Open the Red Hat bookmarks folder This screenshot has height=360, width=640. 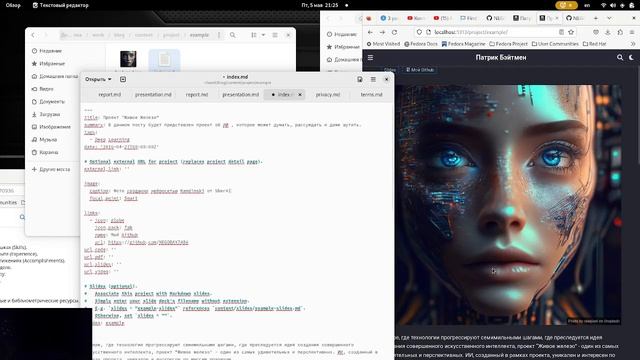pos(595,44)
